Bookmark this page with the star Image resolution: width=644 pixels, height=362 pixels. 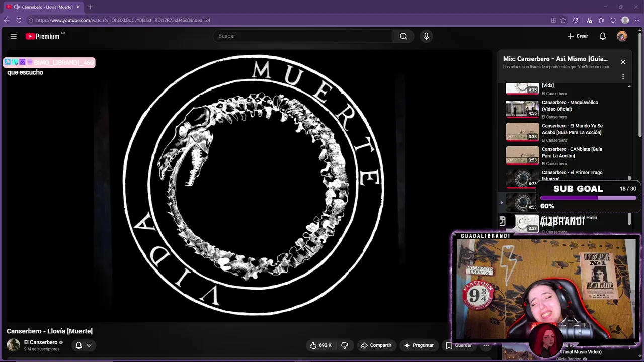pos(563,20)
